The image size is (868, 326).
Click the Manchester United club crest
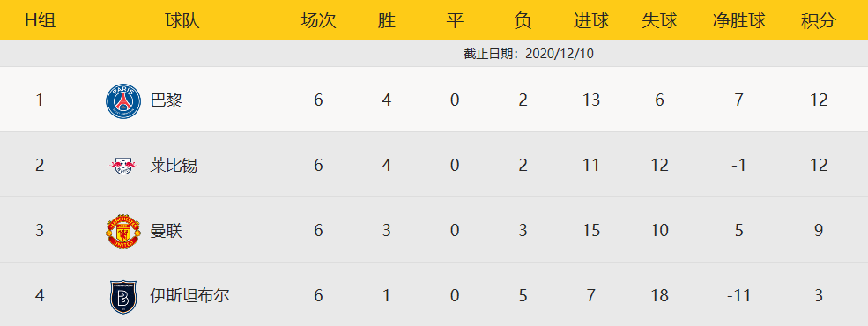[123, 231]
